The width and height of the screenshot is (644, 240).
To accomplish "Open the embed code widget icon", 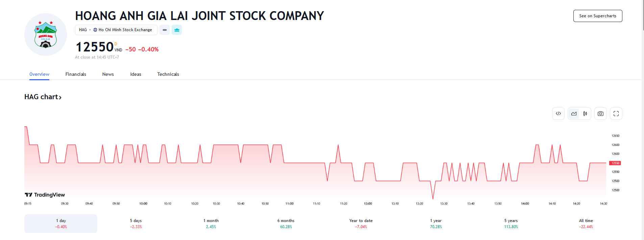I will (x=558, y=114).
